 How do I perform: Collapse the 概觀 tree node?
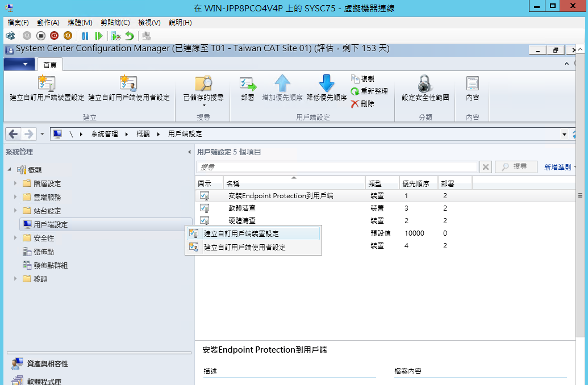tap(10, 169)
